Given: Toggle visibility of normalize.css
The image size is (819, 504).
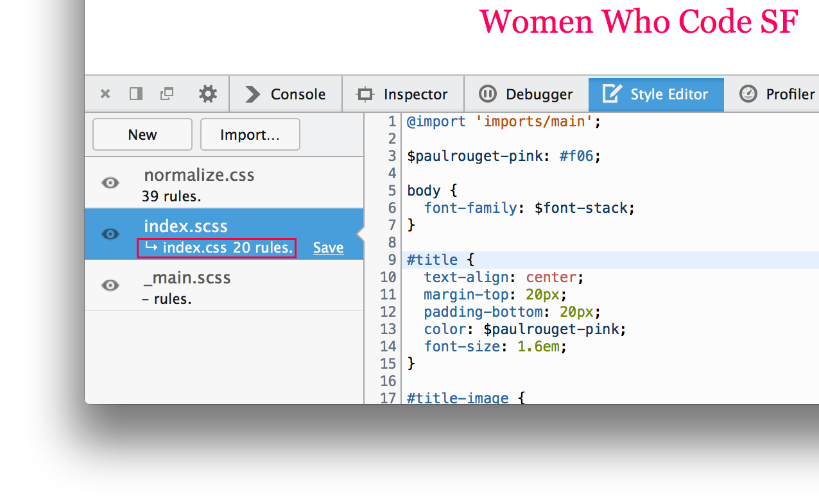Looking at the screenshot, I should (x=110, y=183).
